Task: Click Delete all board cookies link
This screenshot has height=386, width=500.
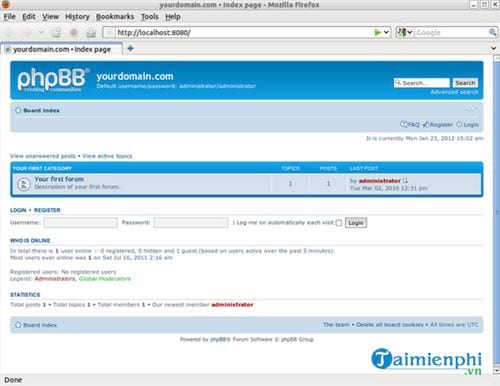Action: tap(390, 325)
